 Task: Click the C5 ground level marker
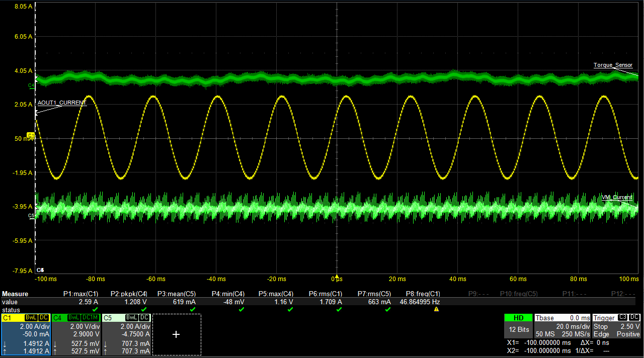(x=31, y=216)
